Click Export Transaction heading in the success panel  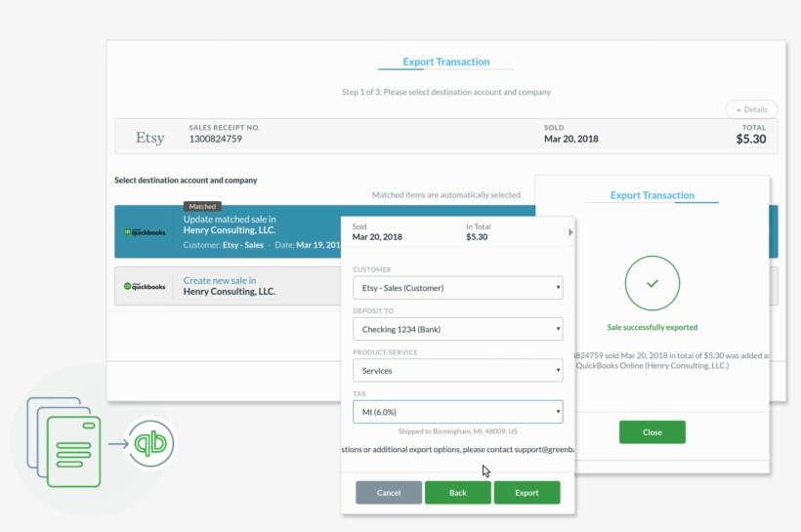click(x=653, y=195)
